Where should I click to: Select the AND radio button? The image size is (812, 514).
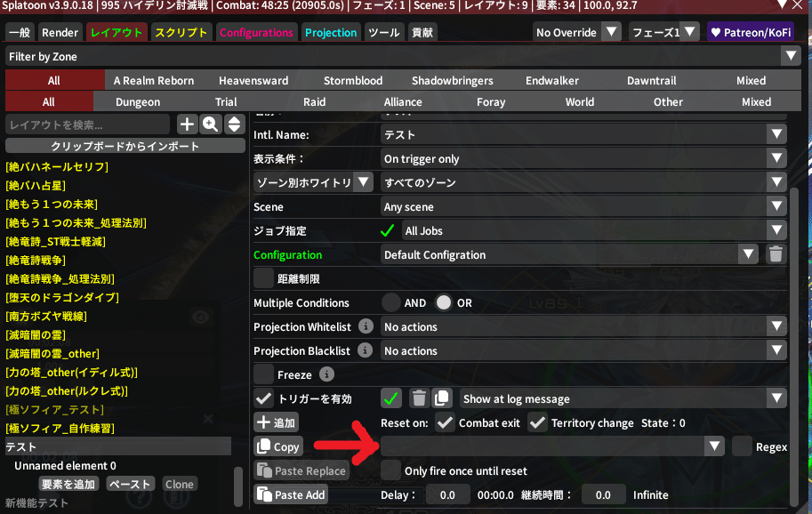[391, 302]
